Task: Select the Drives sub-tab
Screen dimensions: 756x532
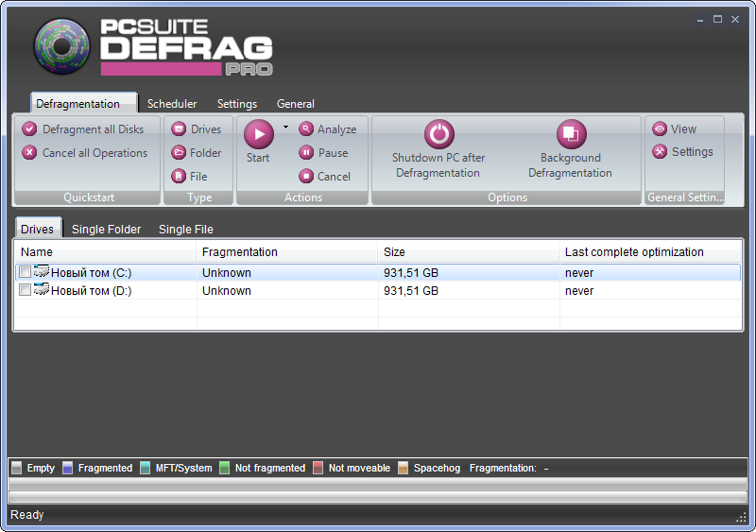Action: tap(38, 229)
